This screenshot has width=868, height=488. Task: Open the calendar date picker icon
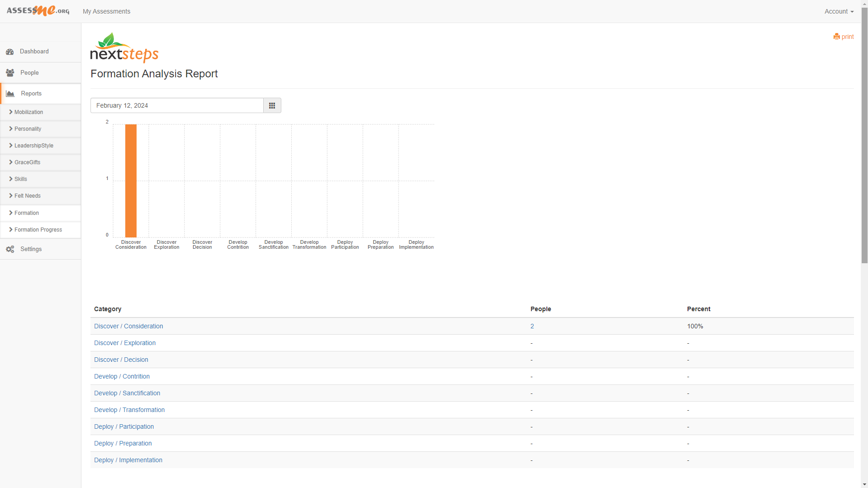(x=272, y=105)
